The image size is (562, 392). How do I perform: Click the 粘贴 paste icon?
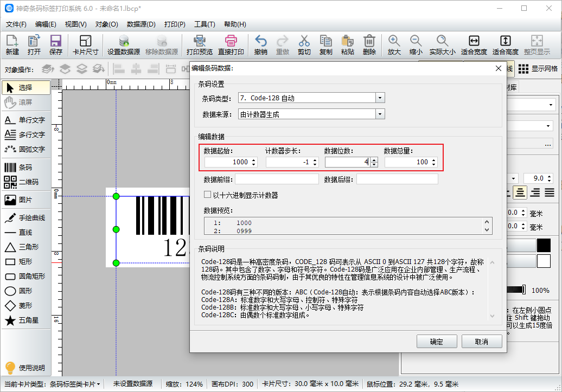(347, 45)
